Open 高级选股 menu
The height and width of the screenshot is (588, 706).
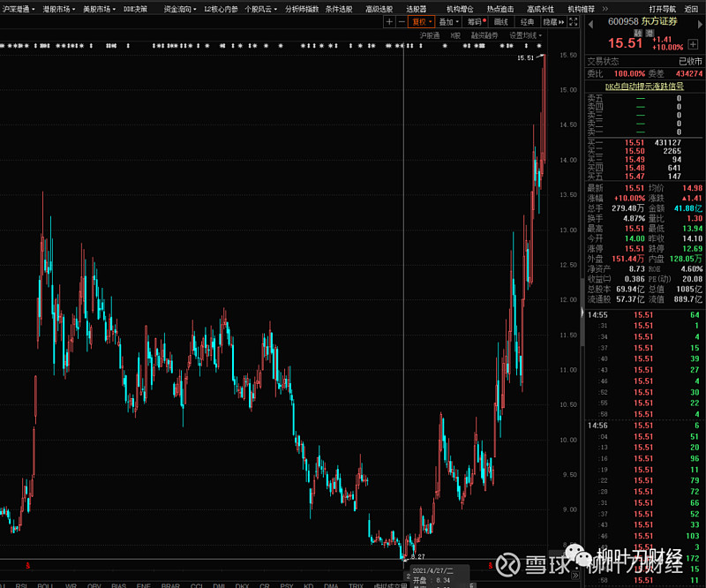(x=379, y=9)
